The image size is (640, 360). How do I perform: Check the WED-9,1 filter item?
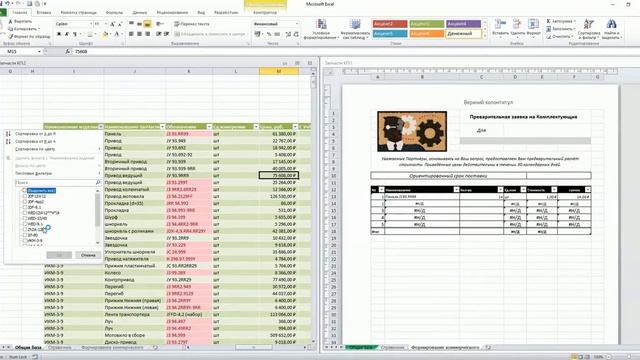pos(24,224)
